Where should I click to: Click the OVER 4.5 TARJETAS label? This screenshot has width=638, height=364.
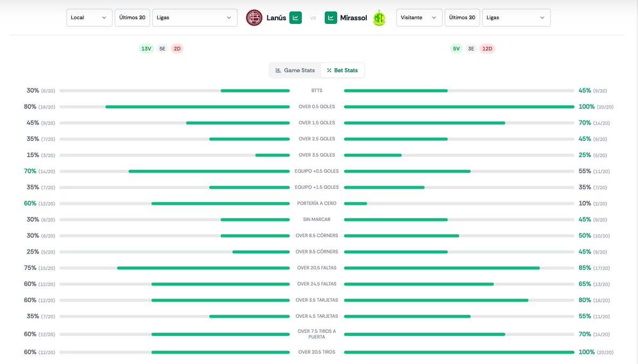(317, 316)
